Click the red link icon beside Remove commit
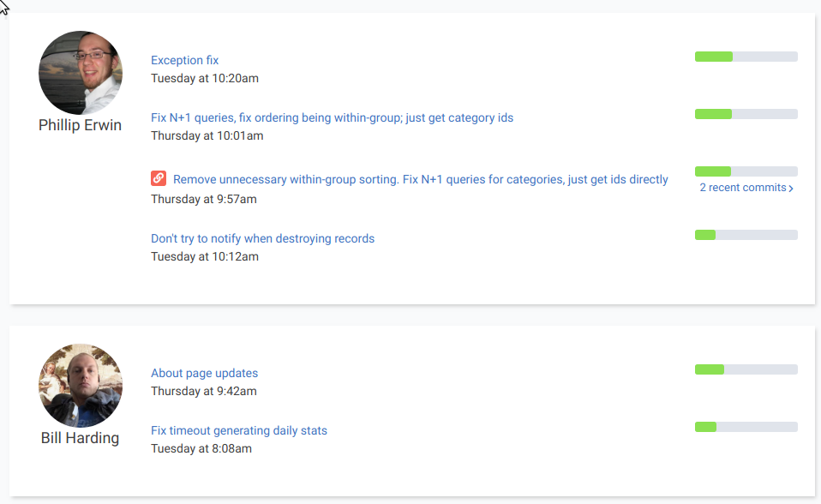 159,179
